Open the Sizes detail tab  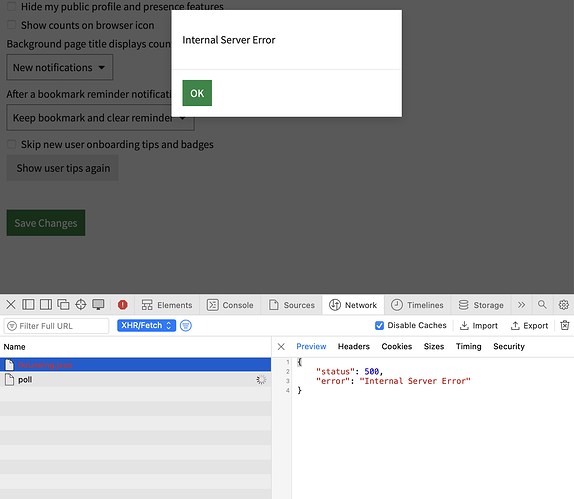pos(434,346)
